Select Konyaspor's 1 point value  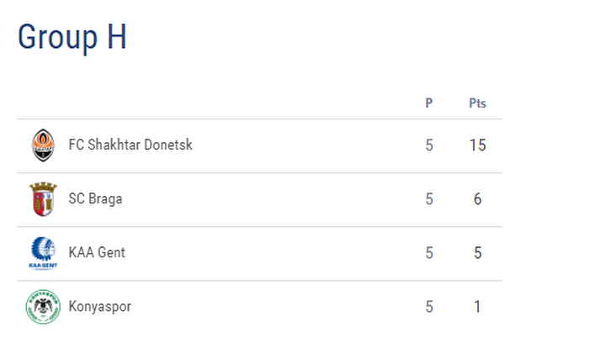coord(478,307)
